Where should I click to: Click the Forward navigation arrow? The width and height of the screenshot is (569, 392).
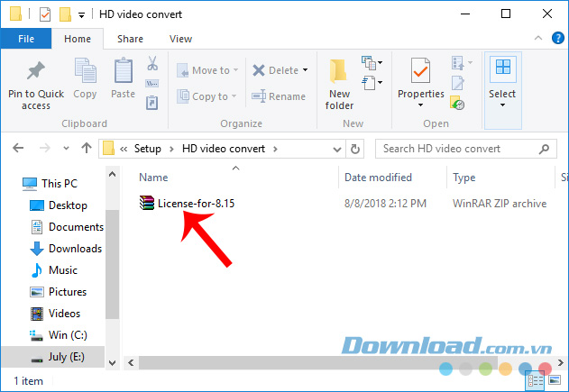pyautogui.click(x=44, y=148)
